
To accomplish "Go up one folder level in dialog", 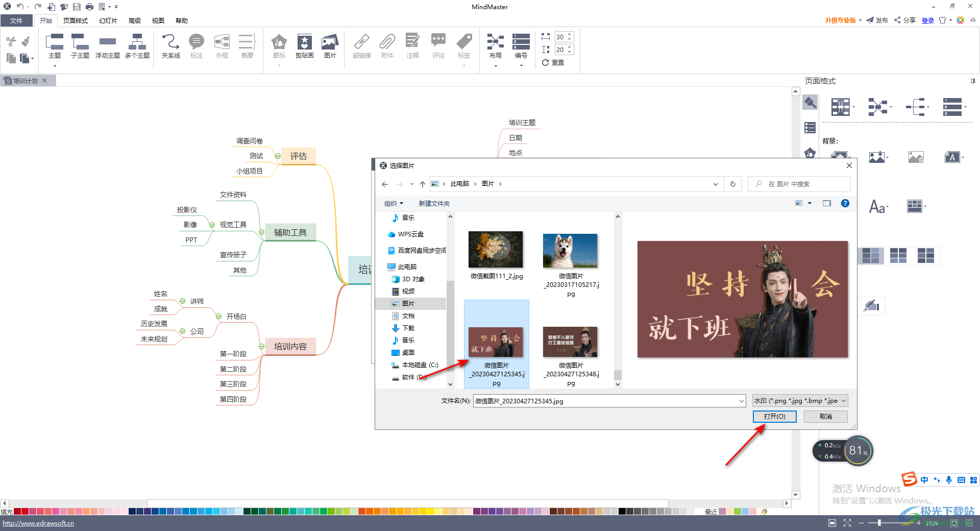I will point(423,184).
